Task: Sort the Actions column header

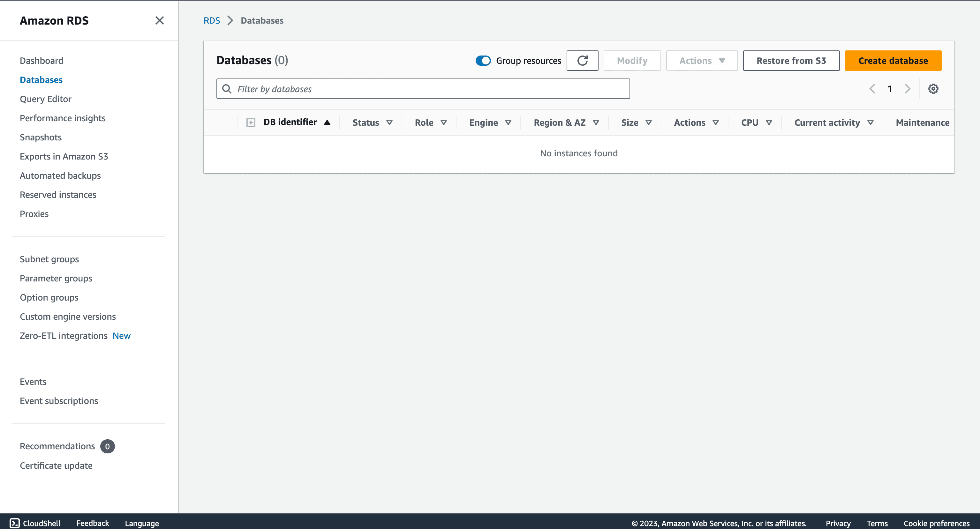Action: pos(716,123)
